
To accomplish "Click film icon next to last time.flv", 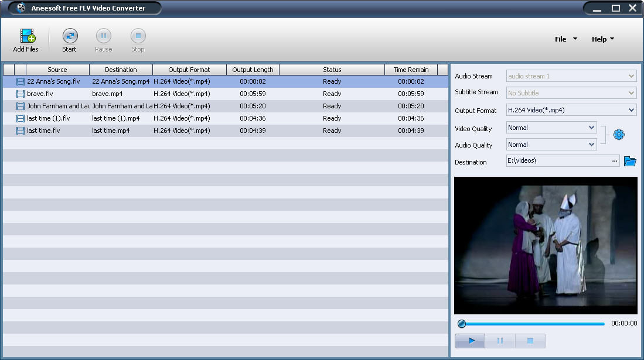I will click(21, 131).
